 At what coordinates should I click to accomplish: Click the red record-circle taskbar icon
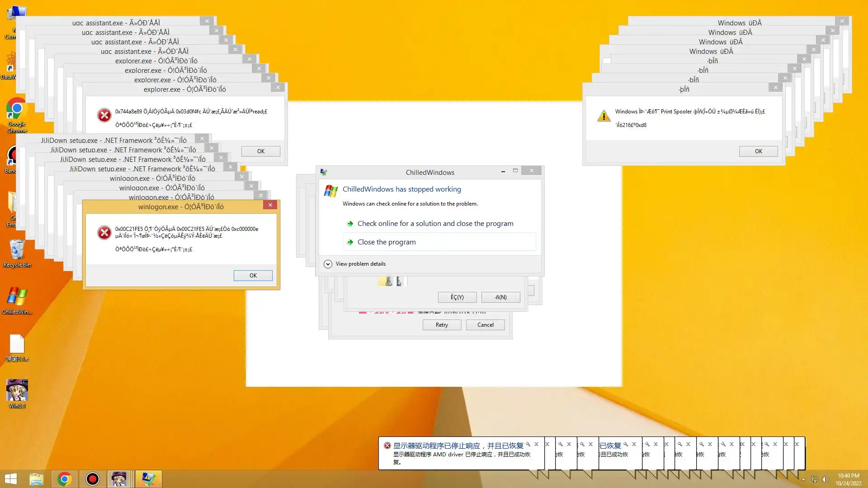[93, 479]
